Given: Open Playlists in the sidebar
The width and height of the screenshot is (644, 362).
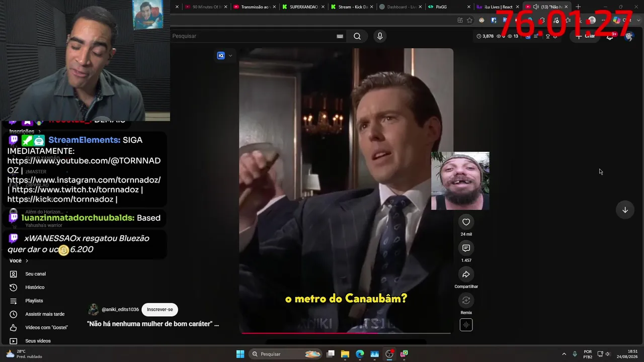Looking at the screenshot, I should [34, 301].
